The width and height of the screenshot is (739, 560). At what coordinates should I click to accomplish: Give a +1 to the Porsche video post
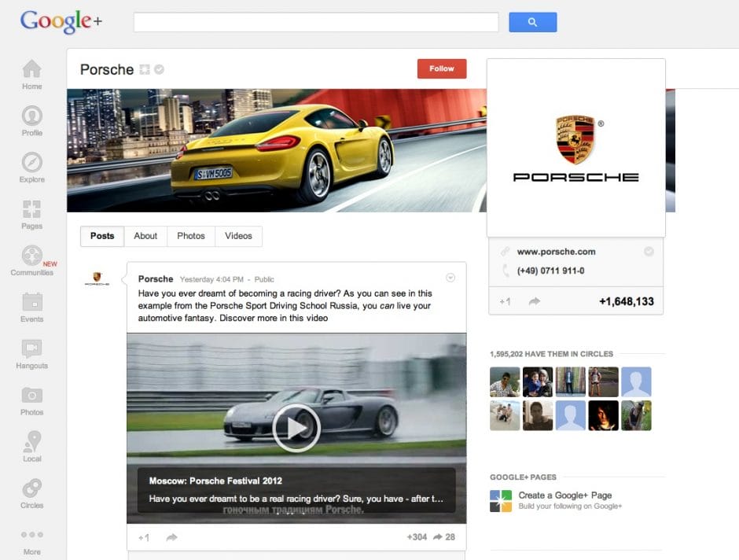pos(143,536)
